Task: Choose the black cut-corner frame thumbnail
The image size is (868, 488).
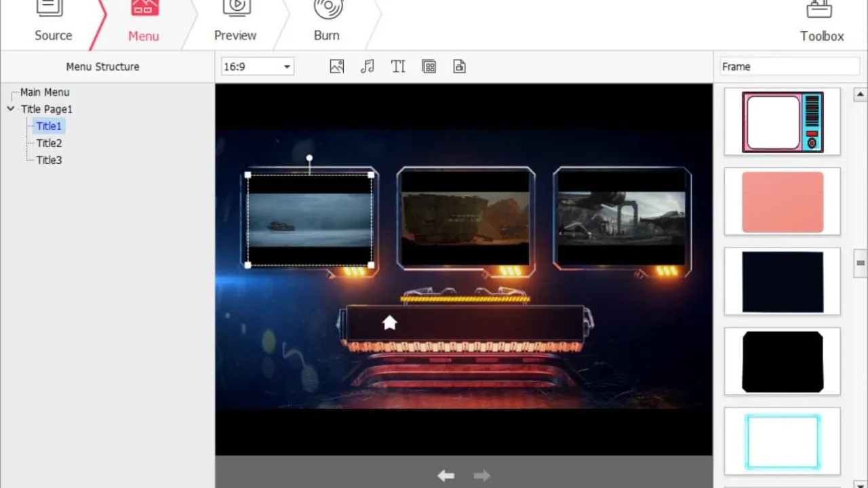Action: click(x=783, y=362)
